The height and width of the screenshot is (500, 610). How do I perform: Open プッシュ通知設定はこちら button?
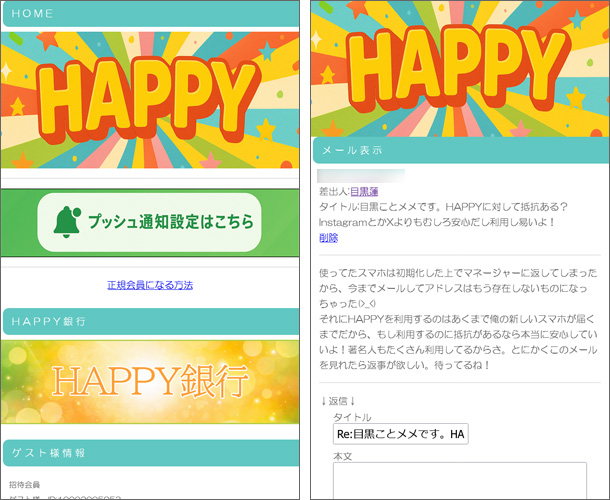[x=168, y=222]
